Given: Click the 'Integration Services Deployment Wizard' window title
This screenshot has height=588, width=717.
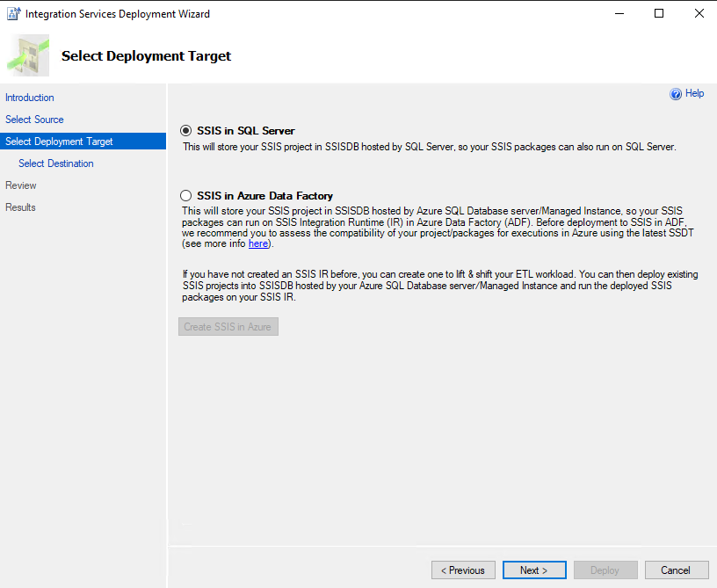Looking at the screenshot, I should click(x=118, y=14).
